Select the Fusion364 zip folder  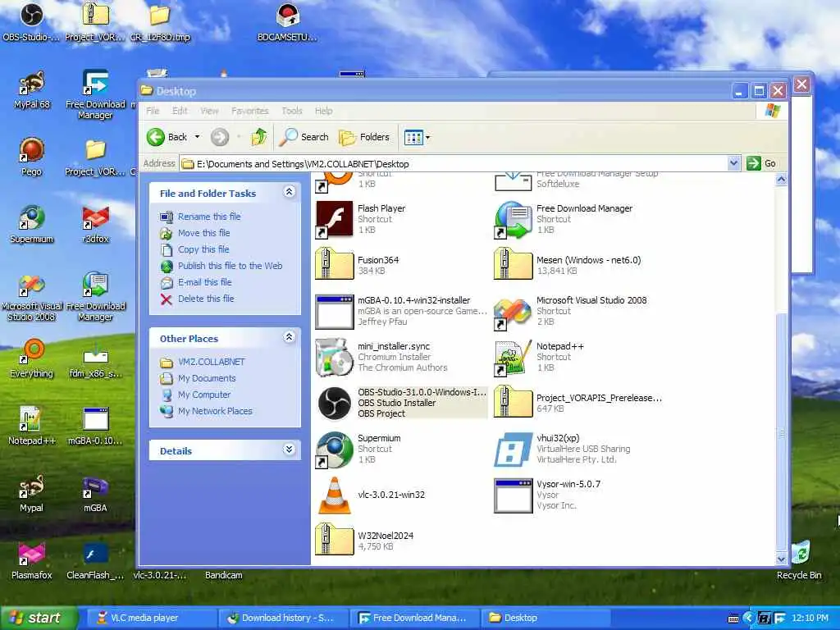click(x=357, y=265)
